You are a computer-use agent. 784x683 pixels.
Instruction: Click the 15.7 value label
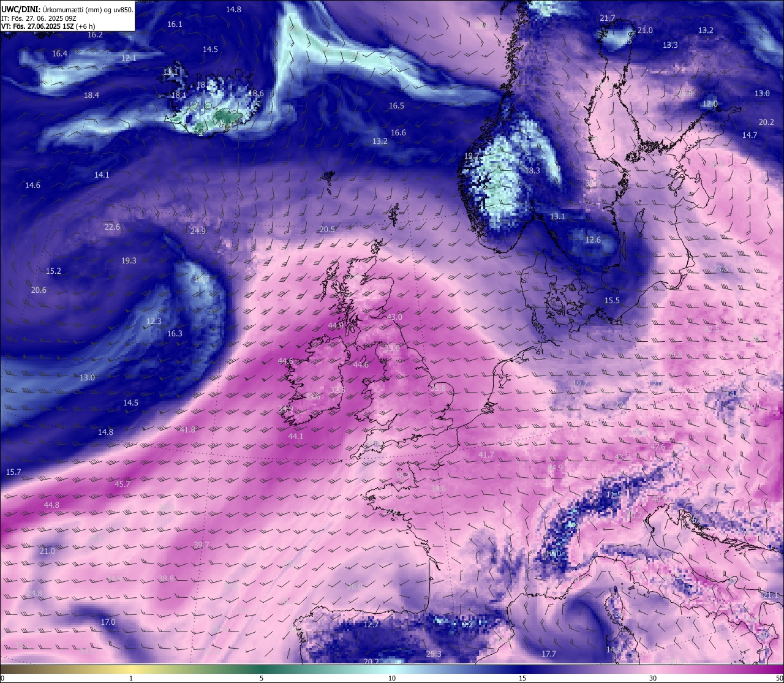(x=13, y=472)
